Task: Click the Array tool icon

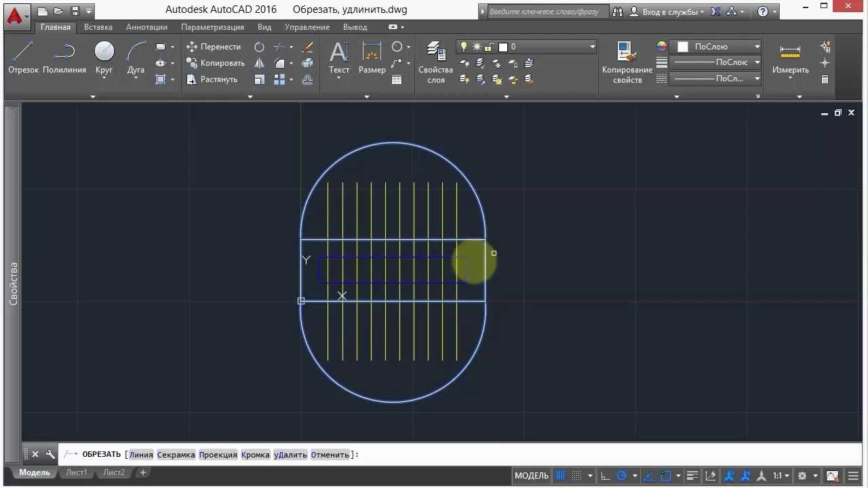Action: [x=279, y=79]
